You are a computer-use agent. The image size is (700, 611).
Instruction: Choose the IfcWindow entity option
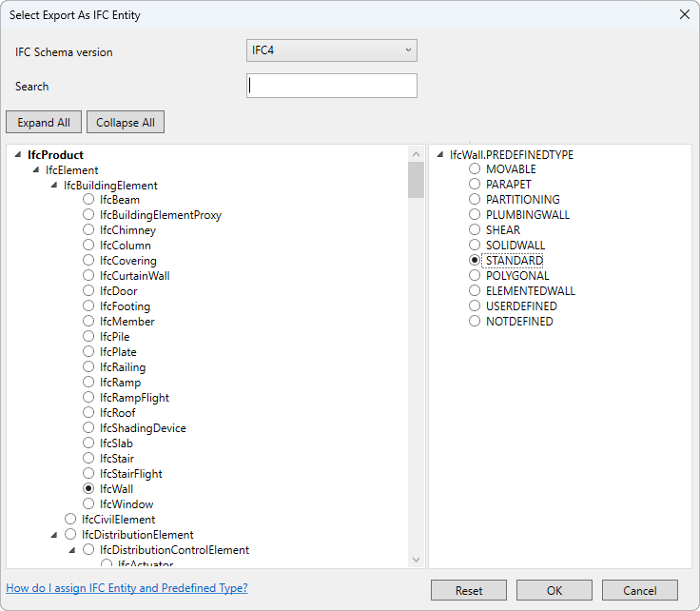(x=88, y=503)
